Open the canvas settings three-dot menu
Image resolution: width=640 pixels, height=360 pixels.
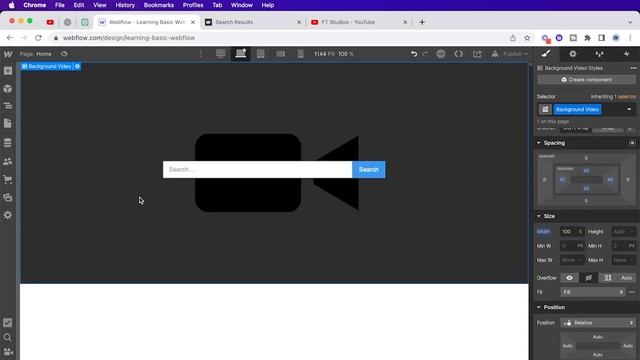[201, 54]
